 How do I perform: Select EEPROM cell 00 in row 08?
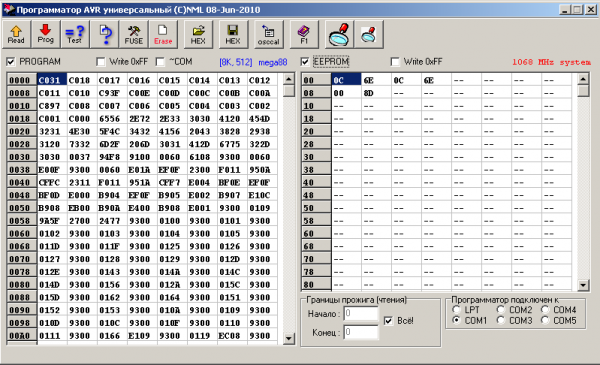pyautogui.click(x=346, y=93)
